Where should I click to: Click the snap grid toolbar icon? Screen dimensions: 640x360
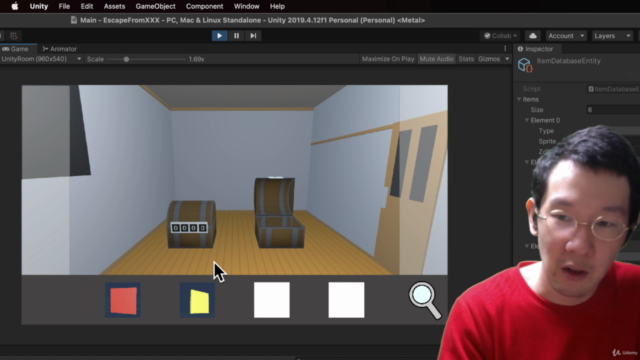[14, 36]
